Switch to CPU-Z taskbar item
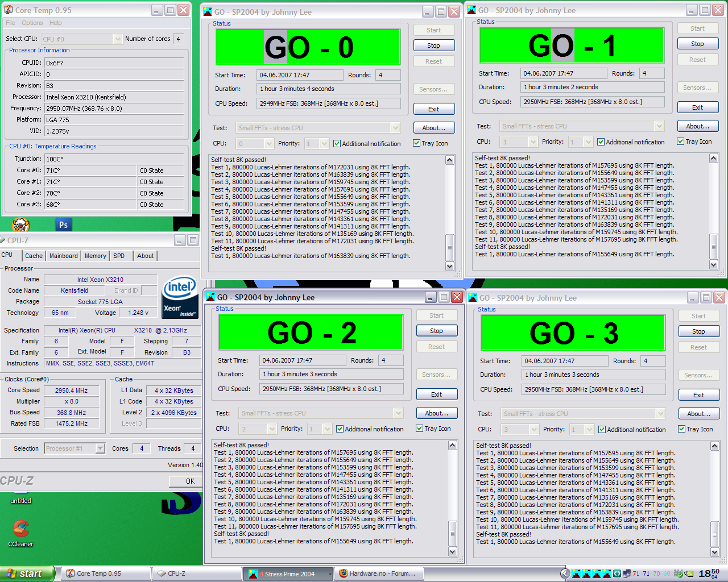 196,573
